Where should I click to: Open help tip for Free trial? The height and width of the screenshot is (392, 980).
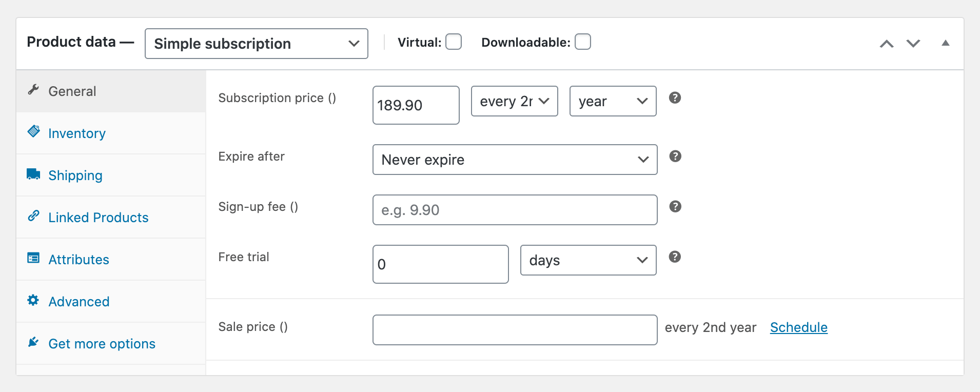click(x=675, y=257)
